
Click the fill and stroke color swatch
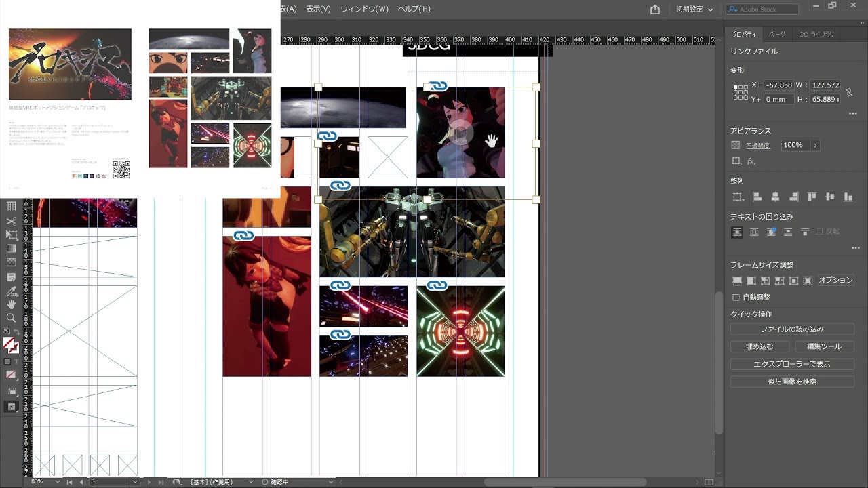11,344
